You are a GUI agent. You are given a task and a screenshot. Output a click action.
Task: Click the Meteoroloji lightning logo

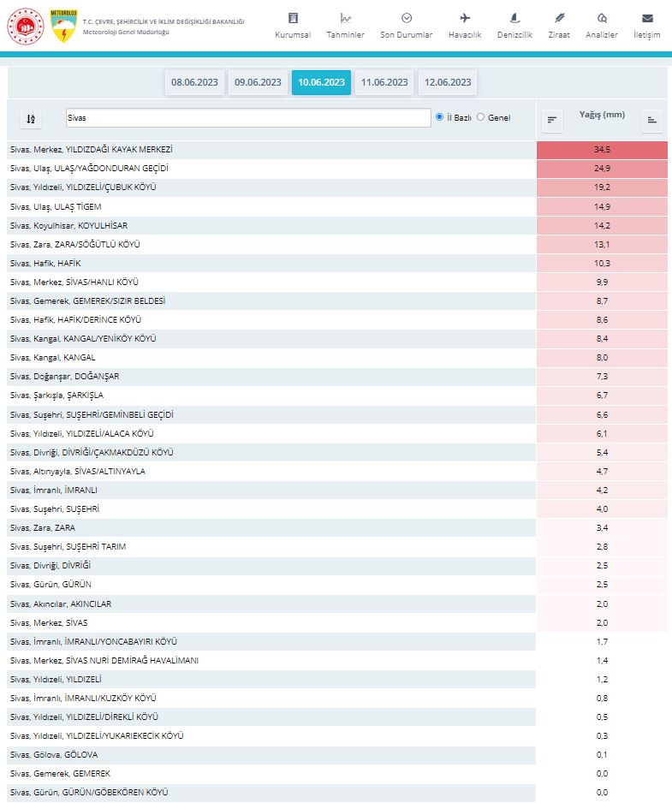click(64, 27)
